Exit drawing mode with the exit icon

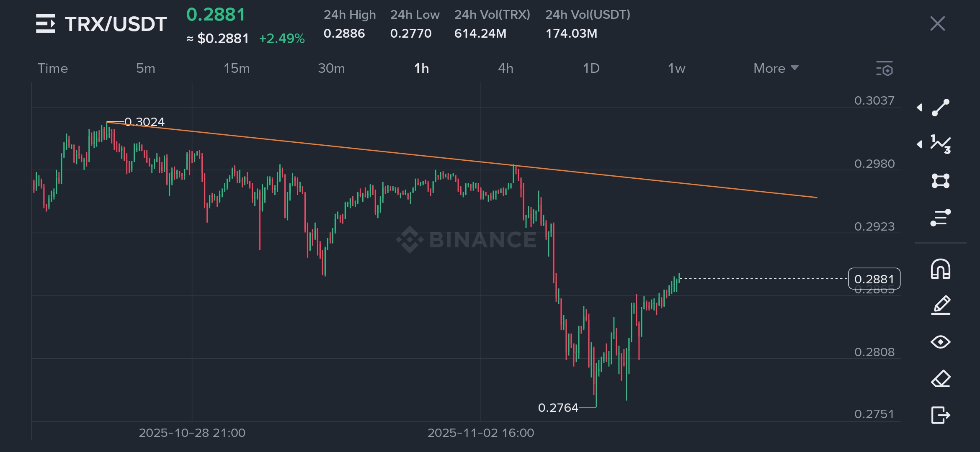point(940,415)
